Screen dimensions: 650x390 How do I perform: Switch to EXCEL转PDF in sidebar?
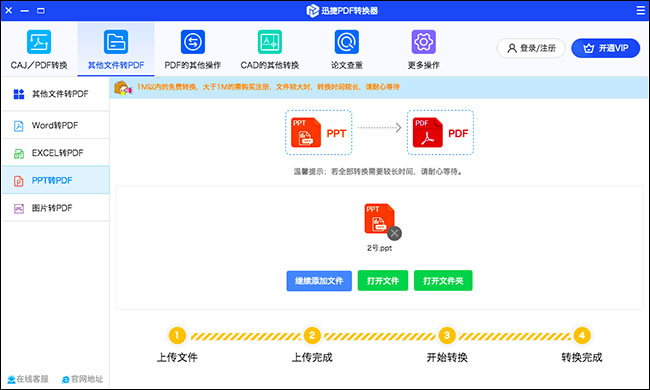(56, 153)
